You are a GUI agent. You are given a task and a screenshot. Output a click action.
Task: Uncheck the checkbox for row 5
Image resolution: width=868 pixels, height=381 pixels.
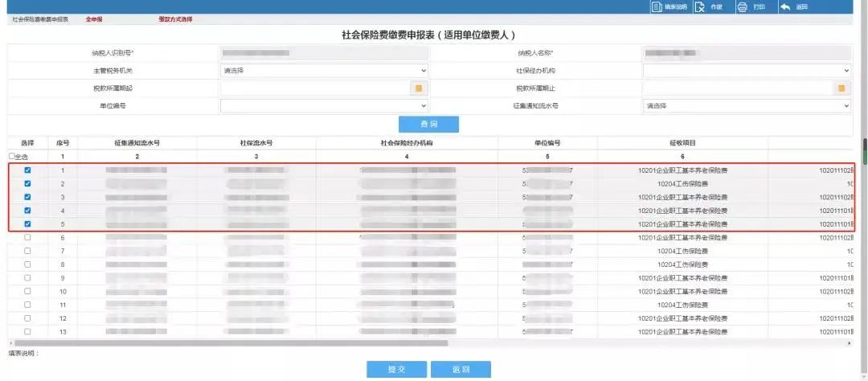(27, 224)
